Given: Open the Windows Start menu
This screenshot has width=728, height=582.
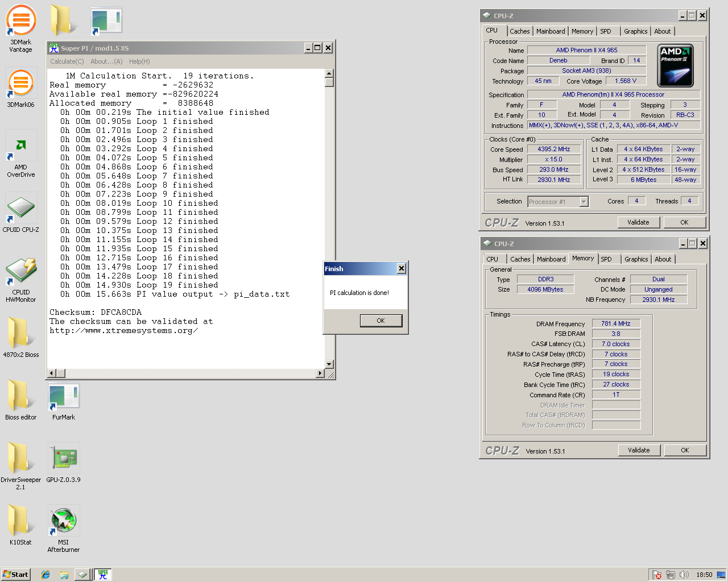Looking at the screenshot, I should (15, 575).
